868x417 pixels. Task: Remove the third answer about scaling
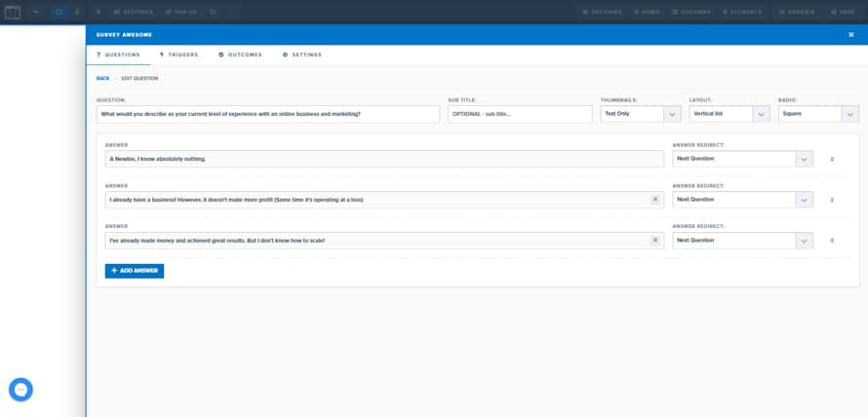tap(655, 240)
